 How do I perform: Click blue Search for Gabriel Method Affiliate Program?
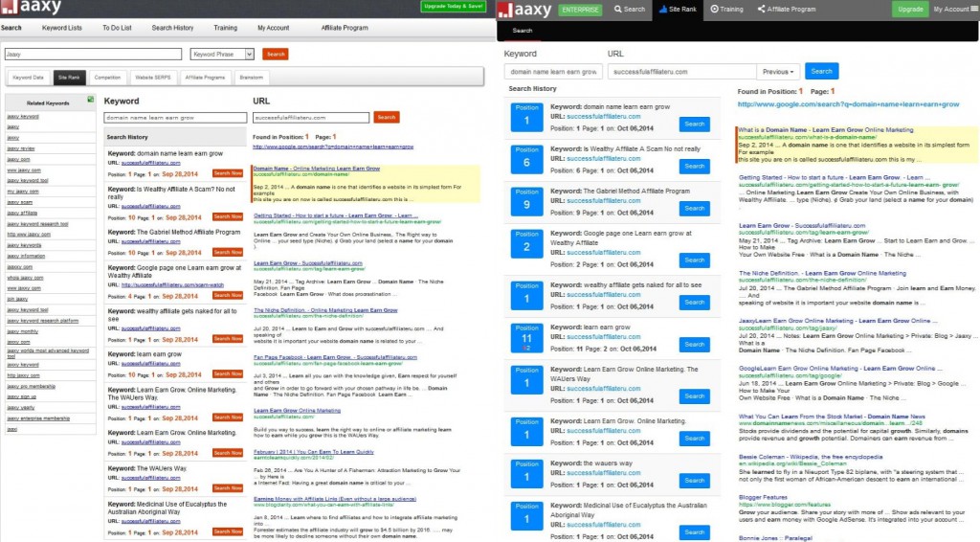[695, 208]
